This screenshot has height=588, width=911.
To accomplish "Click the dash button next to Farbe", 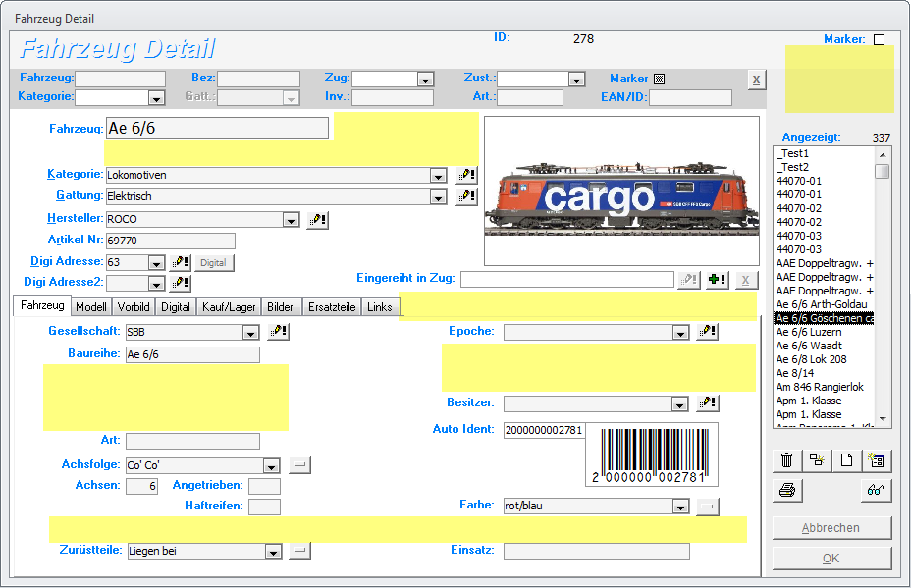I will click(x=708, y=507).
